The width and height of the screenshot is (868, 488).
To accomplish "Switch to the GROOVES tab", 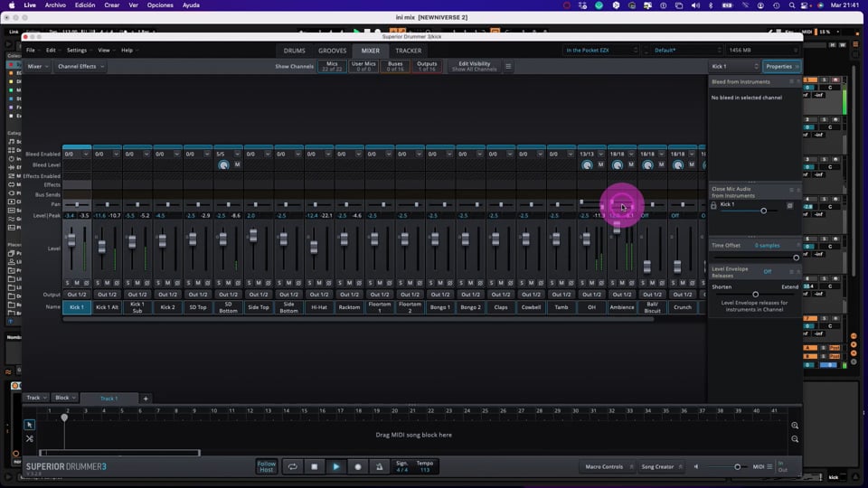I will point(332,51).
